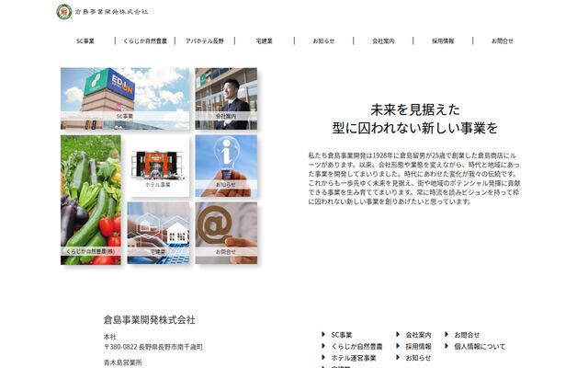Open the ホテル事業 hotel tile
The height and width of the screenshot is (368, 588).
158,166
